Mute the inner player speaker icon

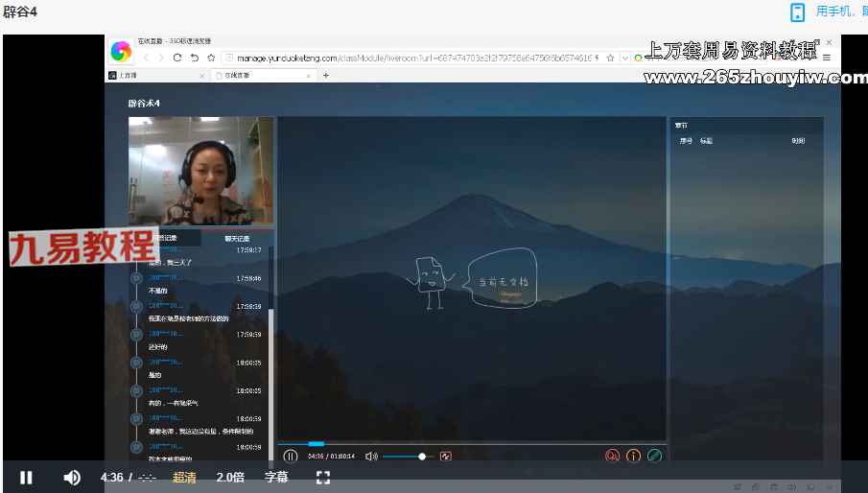[371, 457]
